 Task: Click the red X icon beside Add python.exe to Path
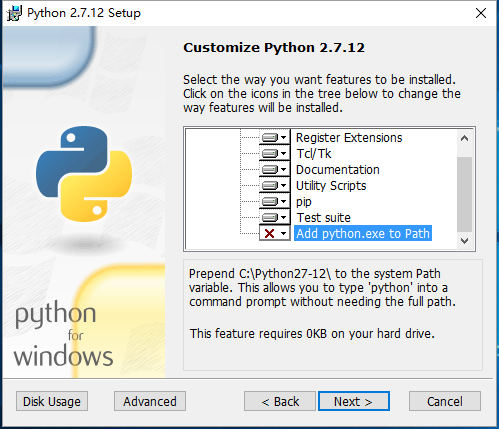pyautogui.click(x=270, y=233)
